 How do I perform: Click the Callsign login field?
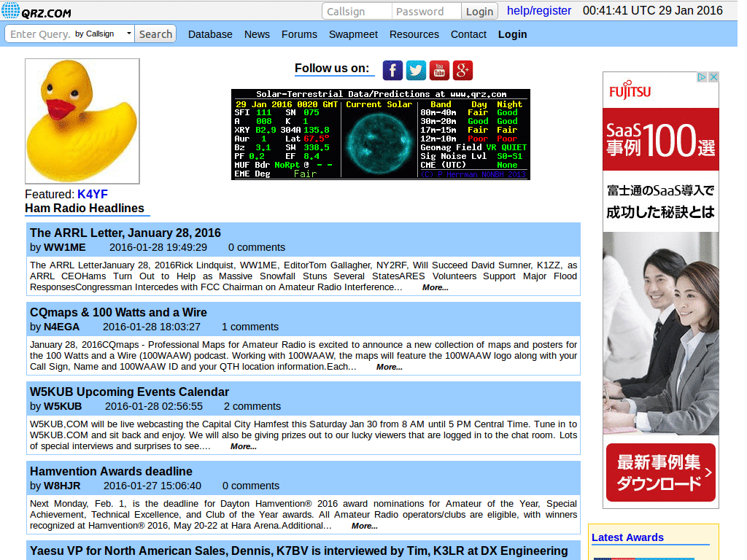(x=357, y=12)
